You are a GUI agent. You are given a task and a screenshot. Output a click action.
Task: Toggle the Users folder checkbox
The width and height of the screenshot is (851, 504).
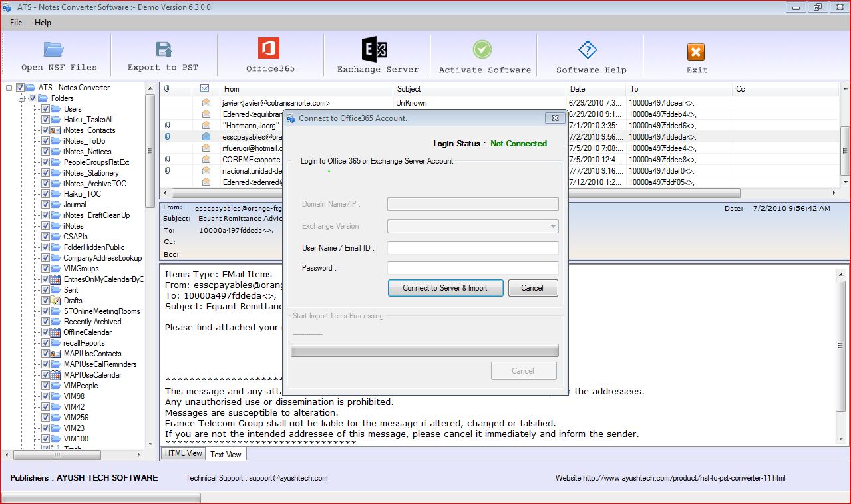(x=45, y=109)
